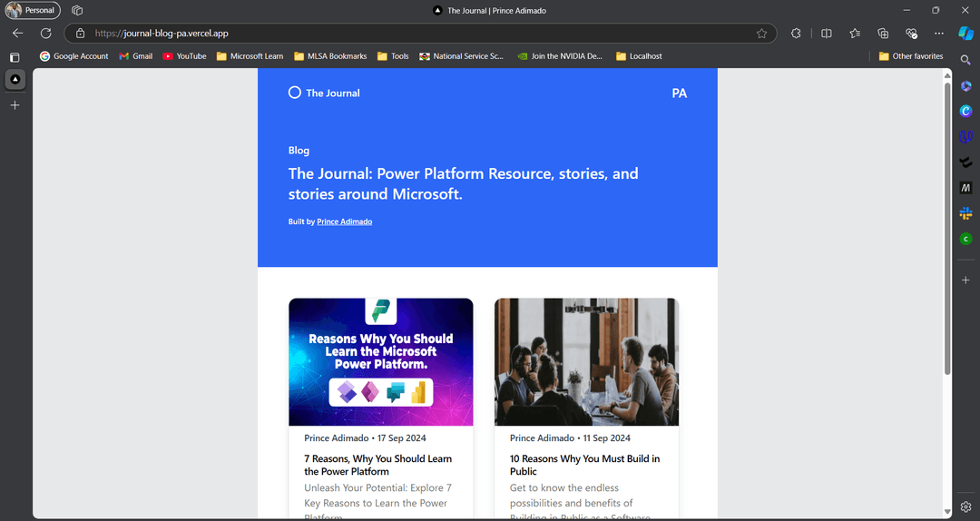Click the page vertical scrollbar
The width and height of the screenshot is (980, 521).
[947, 227]
